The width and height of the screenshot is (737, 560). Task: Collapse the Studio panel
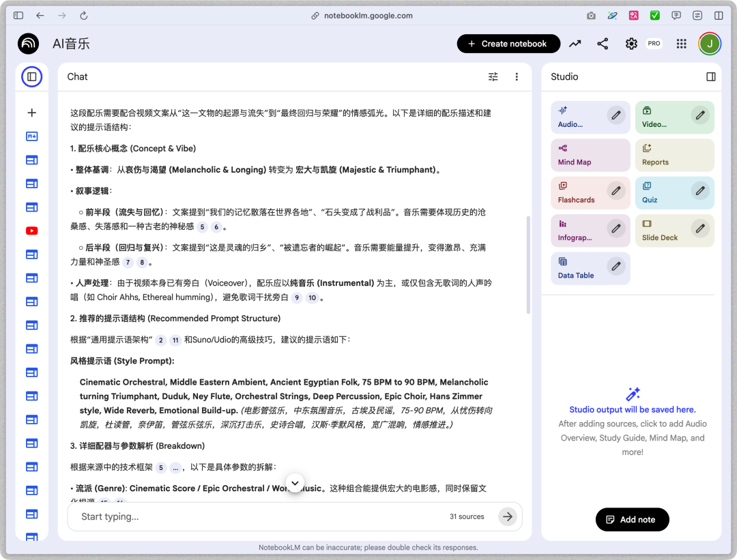tap(710, 76)
